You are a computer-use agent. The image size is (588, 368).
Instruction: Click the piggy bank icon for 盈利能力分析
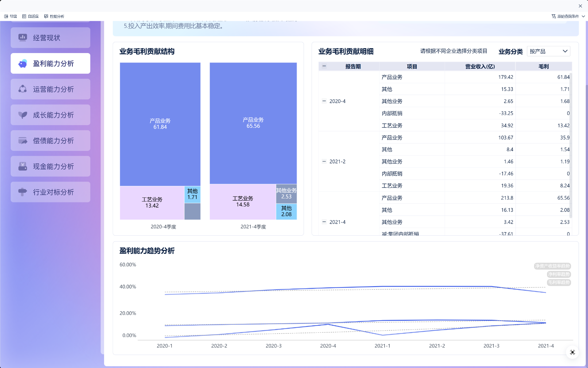[23, 63]
